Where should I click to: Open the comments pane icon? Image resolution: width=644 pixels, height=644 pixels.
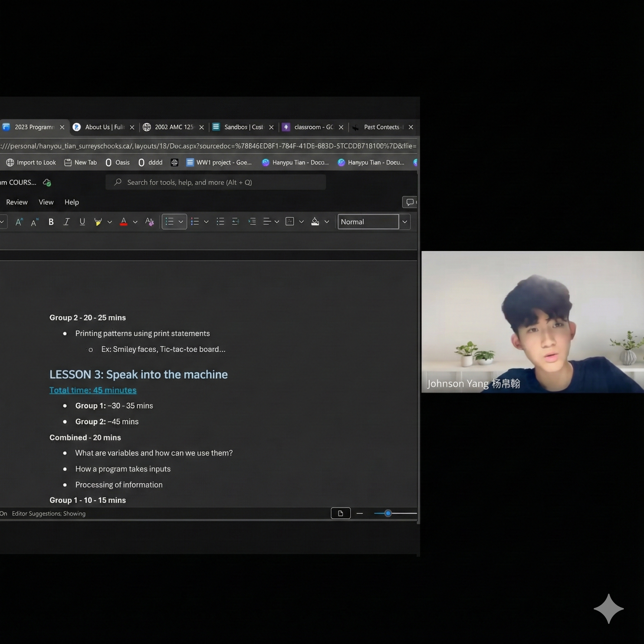410,202
